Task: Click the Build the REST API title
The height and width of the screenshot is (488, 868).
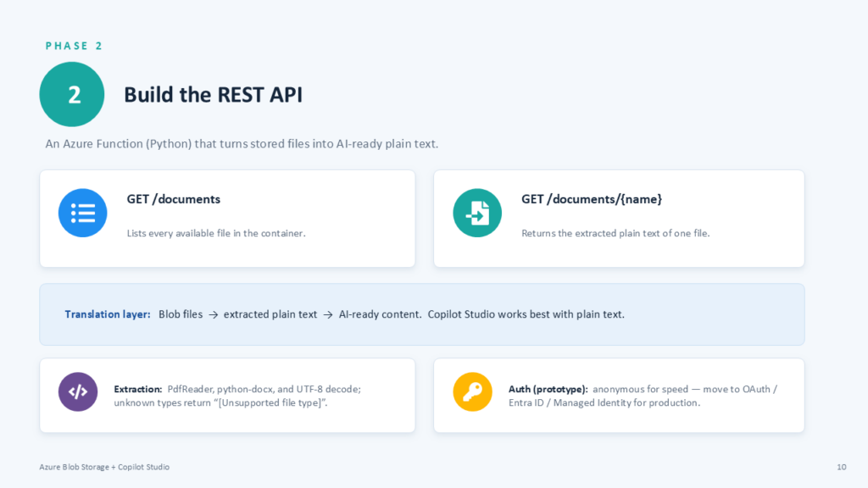Action: pyautogui.click(x=213, y=95)
